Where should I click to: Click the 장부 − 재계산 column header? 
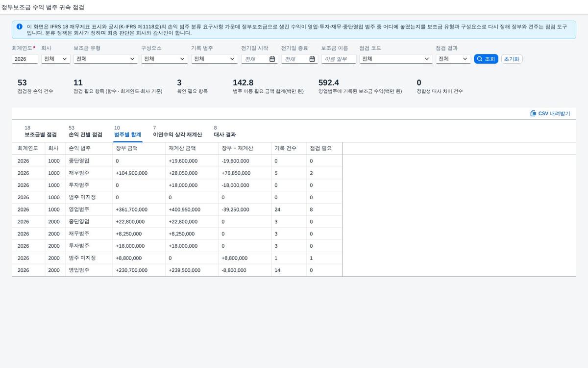pos(245,148)
